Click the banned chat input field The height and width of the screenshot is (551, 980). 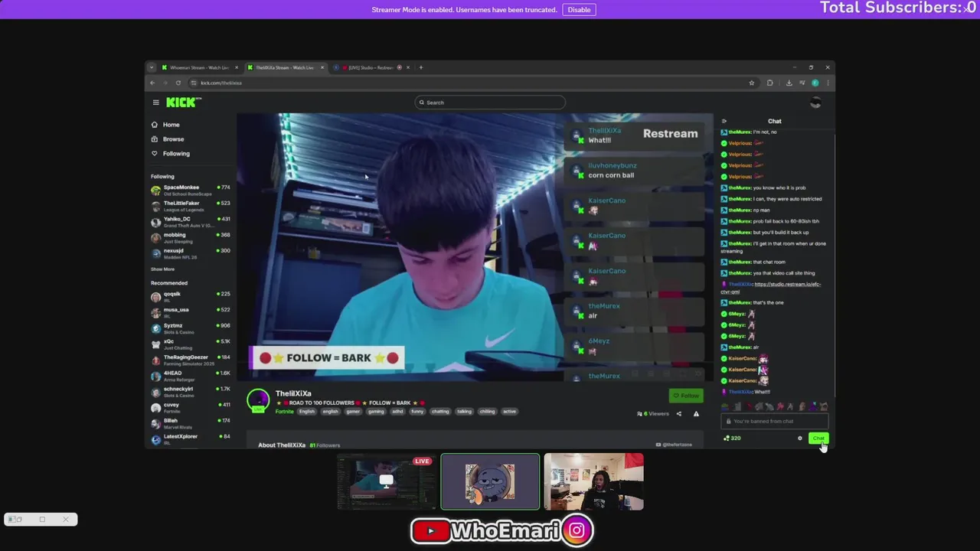tap(775, 422)
